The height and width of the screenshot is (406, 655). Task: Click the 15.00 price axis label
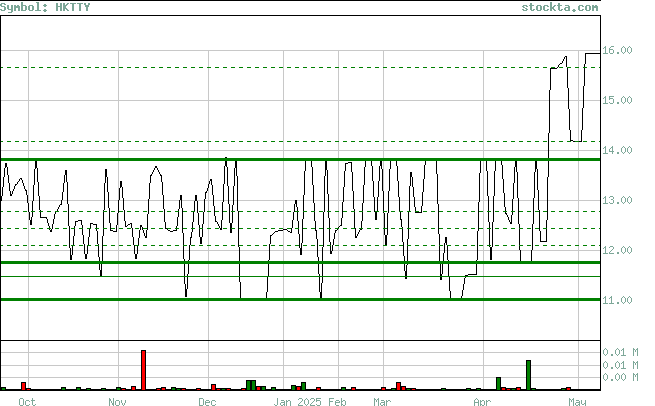(x=617, y=100)
